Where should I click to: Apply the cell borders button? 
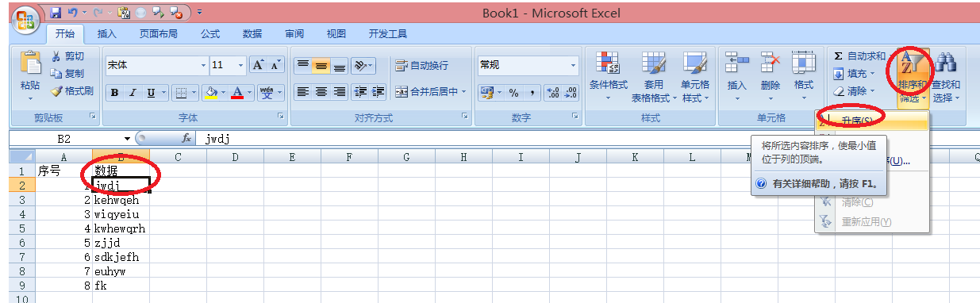(181, 93)
